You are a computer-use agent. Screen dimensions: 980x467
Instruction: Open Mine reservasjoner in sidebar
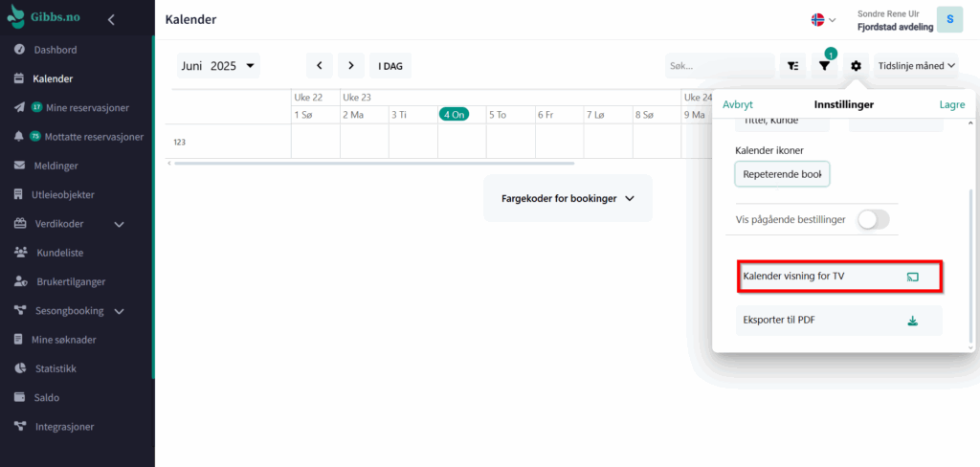pos(86,107)
